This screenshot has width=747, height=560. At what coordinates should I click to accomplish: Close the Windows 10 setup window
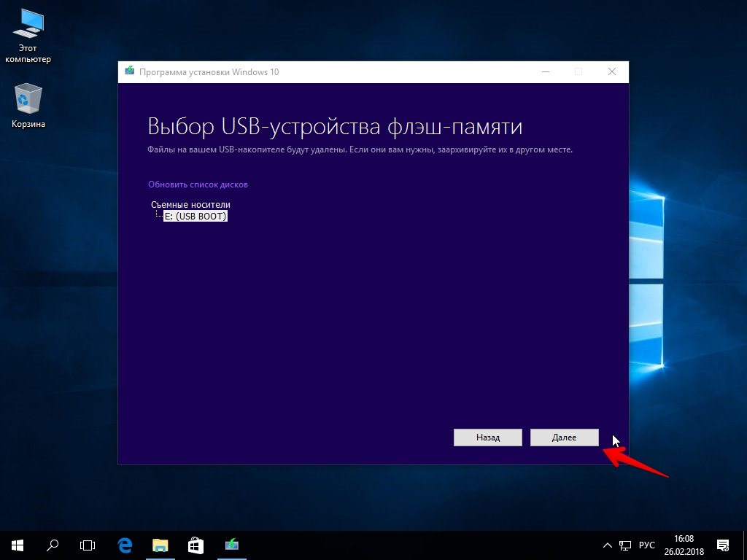coord(612,72)
